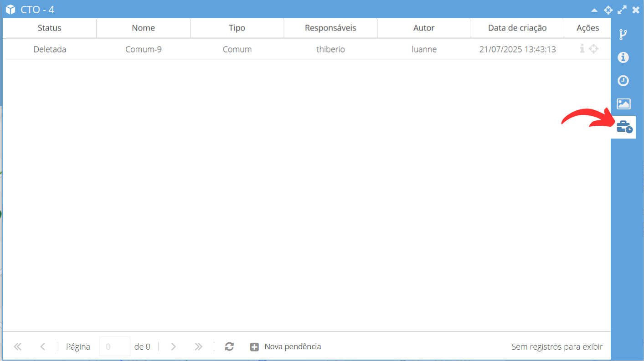Go to first page of pending list
The image size is (644, 361).
click(18, 346)
